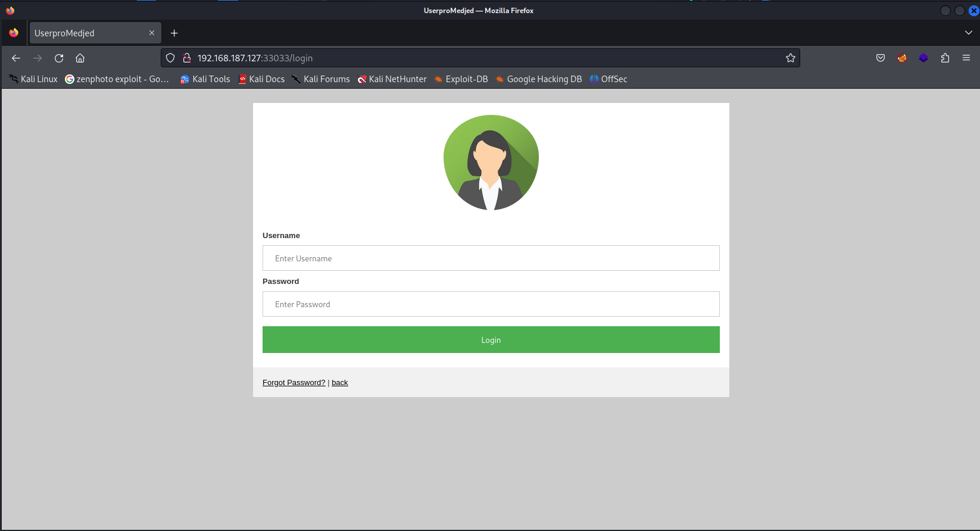Go to the Firefox Home page
This screenshot has height=531, width=980.
[80, 58]
